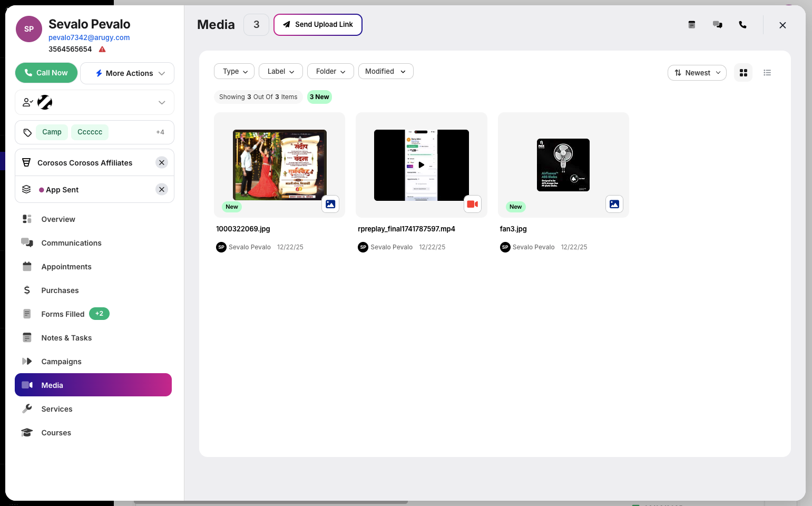Open the chat messages icon in the header
Viewport: 812px width, 506px height.
point(717,25)
